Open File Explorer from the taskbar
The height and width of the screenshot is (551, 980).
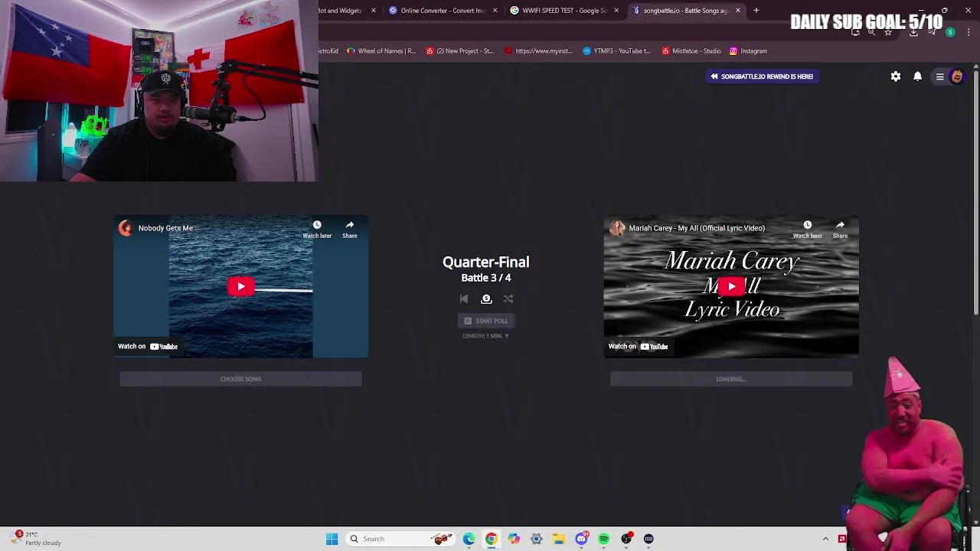pos(559,539)
